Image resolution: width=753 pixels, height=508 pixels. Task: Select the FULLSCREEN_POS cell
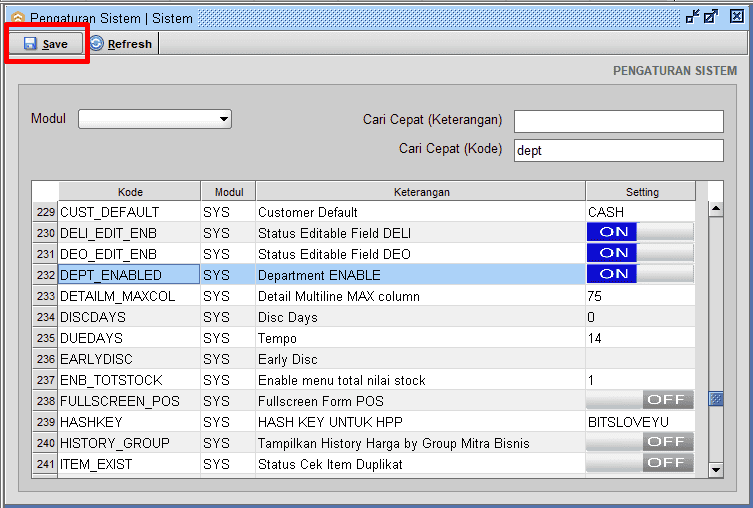point(129,401)
